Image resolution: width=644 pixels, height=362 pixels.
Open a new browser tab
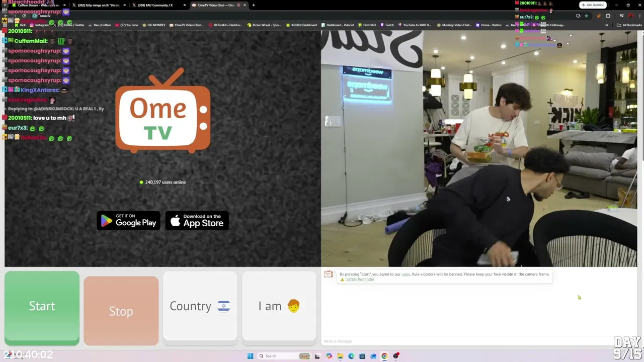point(254,5)
